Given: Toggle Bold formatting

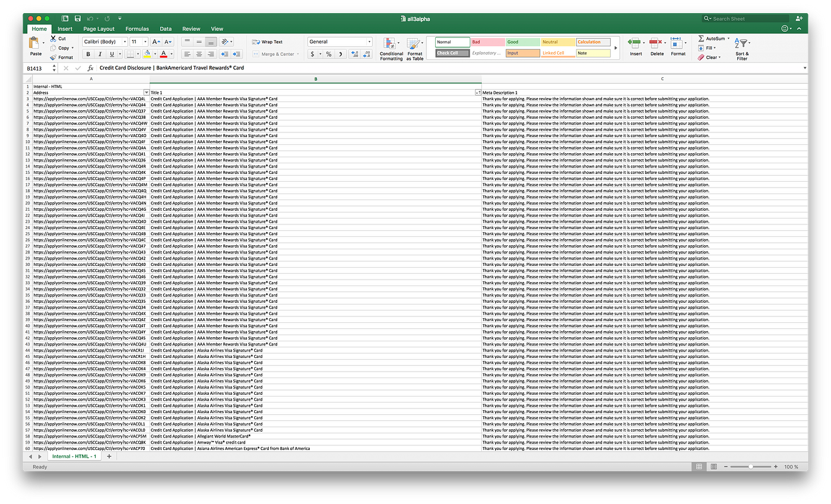Looking at the screenshot, I should (x=88, y=54).
